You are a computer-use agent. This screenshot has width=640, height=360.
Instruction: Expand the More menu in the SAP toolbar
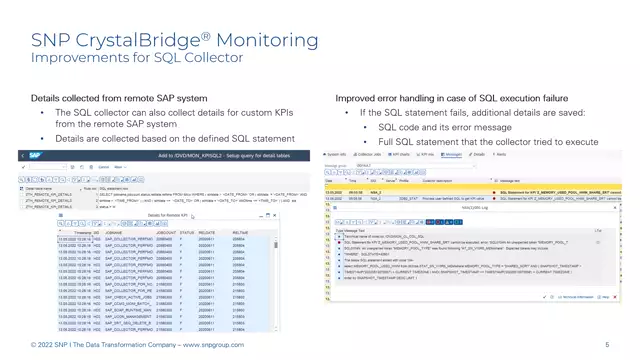point(120,167)
